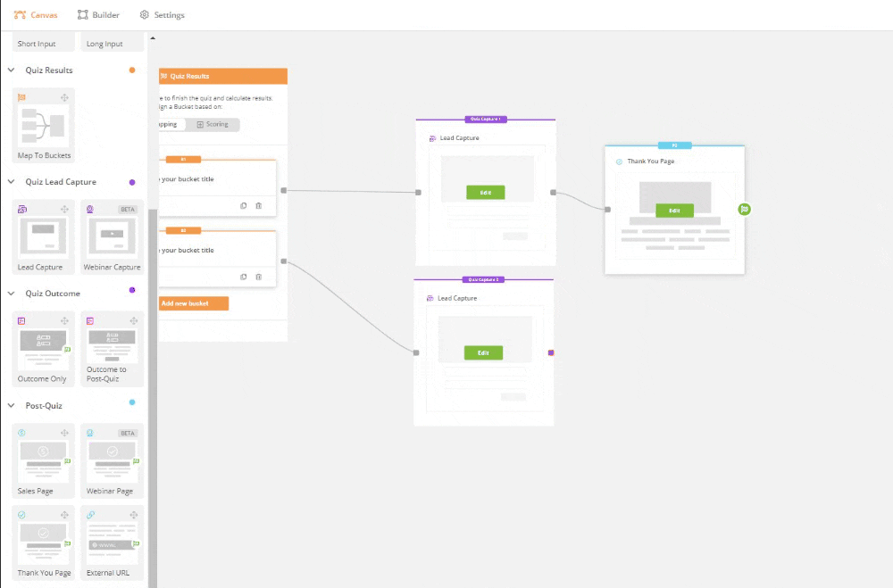This screenshot has width=893, height=588.
Task: Edit the Quiz Capture 2 lead capture
Action: [483, 353]
